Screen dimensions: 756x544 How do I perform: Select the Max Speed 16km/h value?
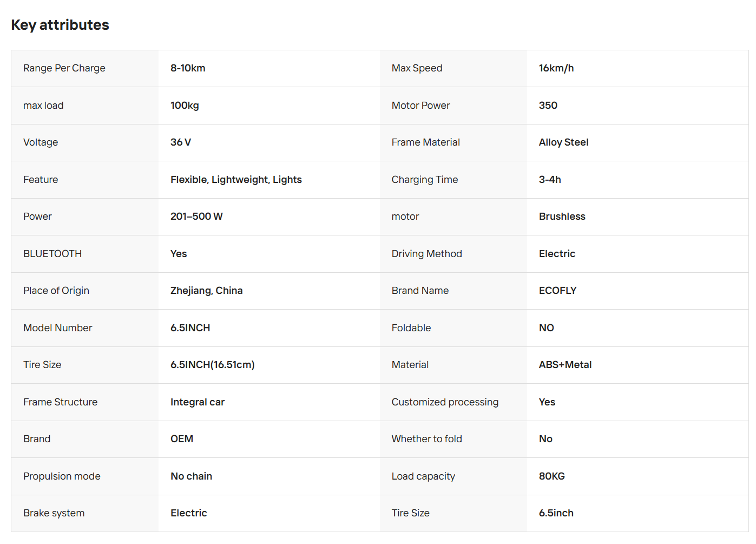click(x=556, y=68)
